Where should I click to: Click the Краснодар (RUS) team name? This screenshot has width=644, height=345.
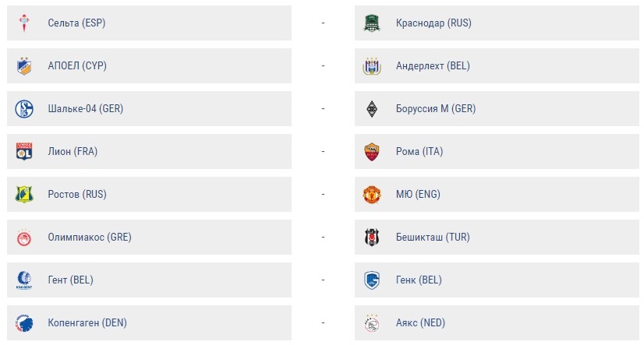(x=433, y=23)
